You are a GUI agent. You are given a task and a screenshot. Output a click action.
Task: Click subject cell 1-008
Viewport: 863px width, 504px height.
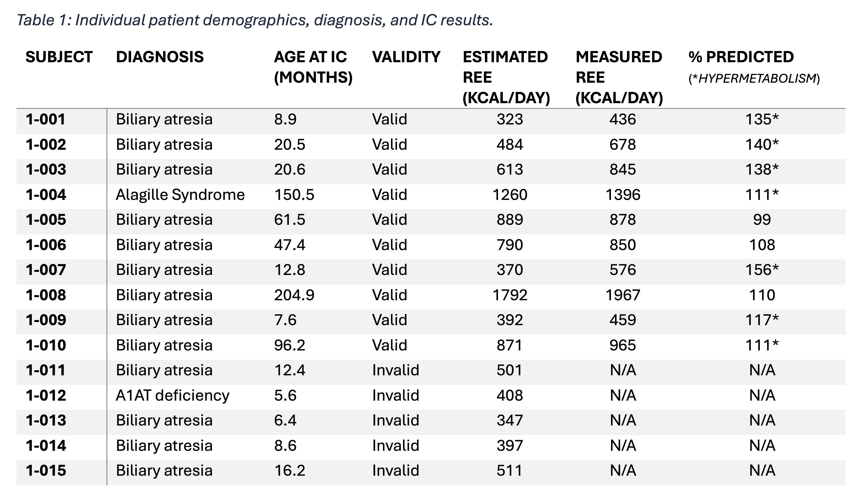tap(46, 295)
